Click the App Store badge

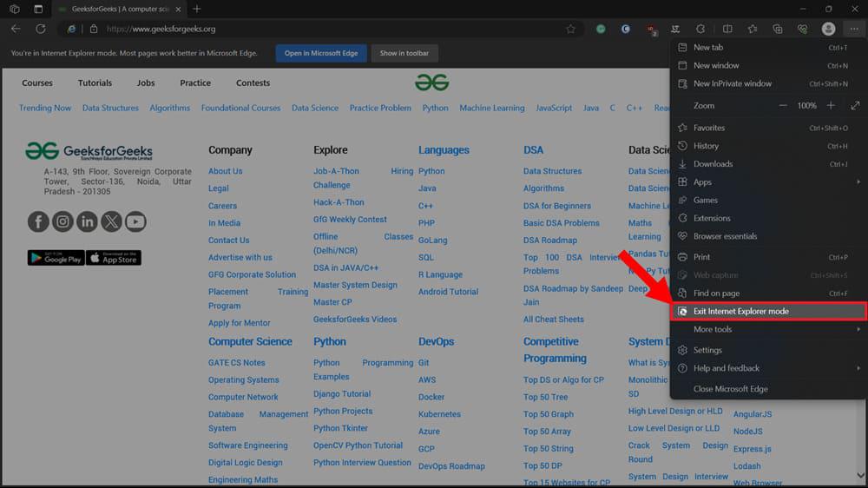(114, 258)
